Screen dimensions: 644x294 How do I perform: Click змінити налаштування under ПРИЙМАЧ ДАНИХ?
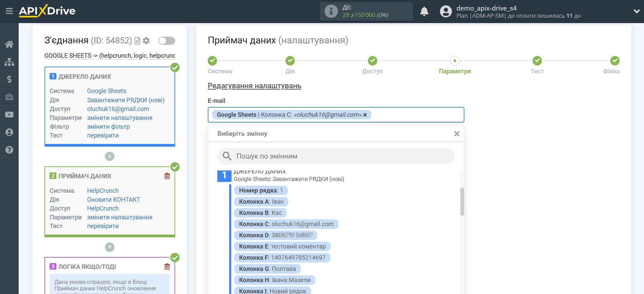(120, 217)
